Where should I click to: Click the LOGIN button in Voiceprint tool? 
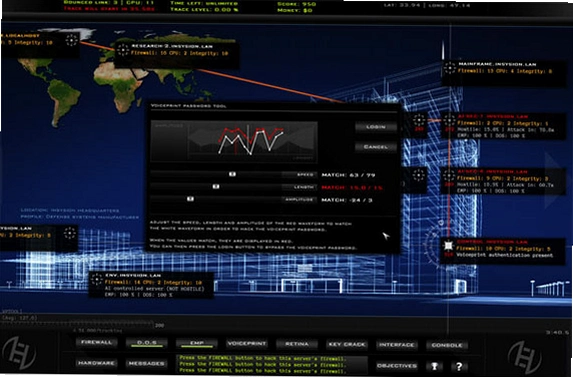point(376,127)
